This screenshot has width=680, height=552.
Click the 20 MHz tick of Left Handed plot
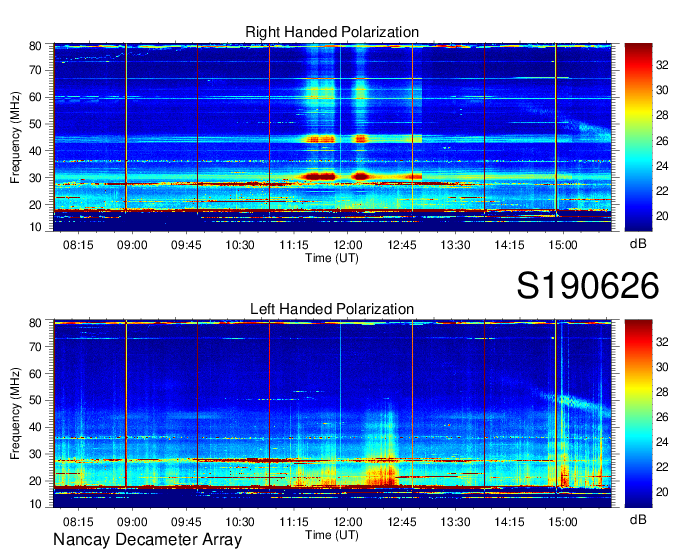coord(35,481)
